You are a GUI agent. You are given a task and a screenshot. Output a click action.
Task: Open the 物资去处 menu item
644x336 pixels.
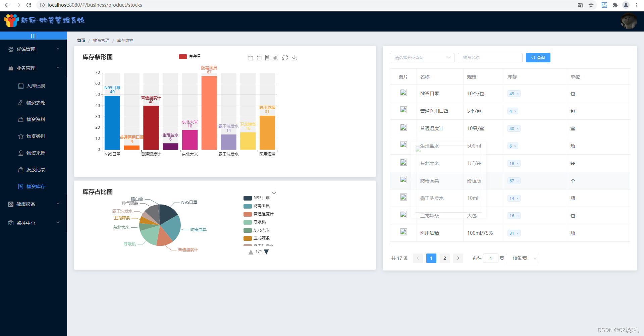tap(34, 103)
